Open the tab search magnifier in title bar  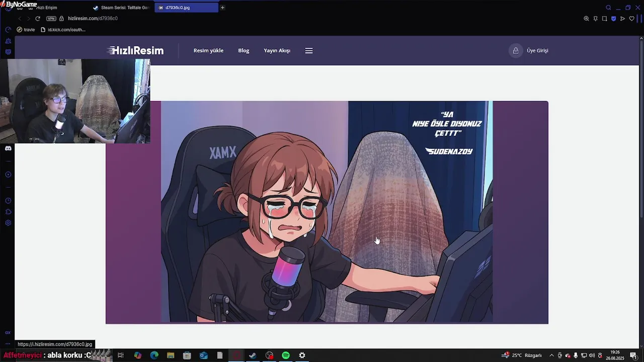(x=608, y=8)
